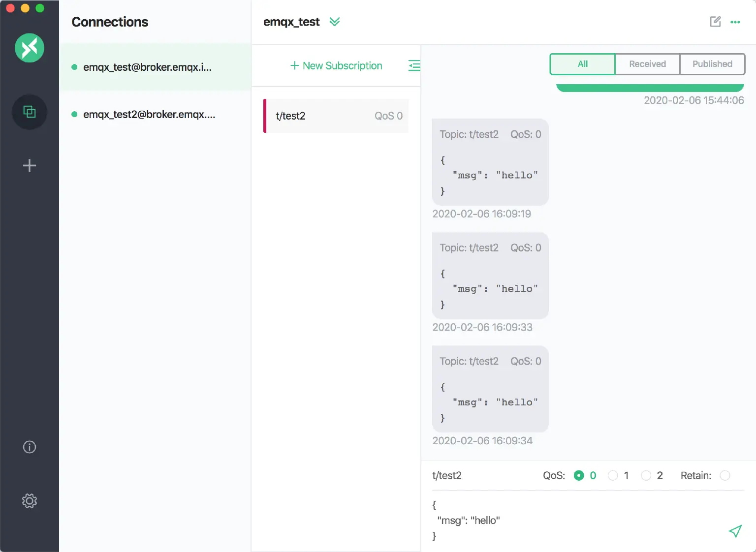This screenshot has height=552, width=756.
Task: Expand emqx_test connection details chevron
Action: (x=335, y=22)
